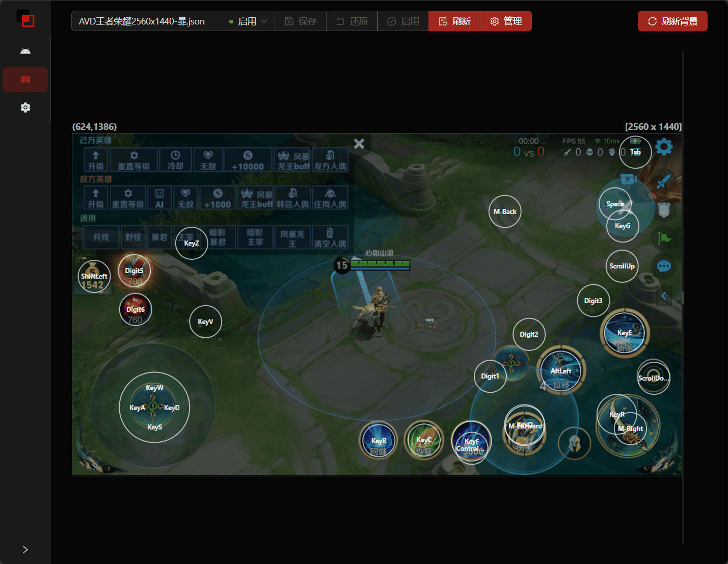Select the ScrollDown mapping circle
The height and width of the screenshot is (564, 728).
tap(654, 378)
